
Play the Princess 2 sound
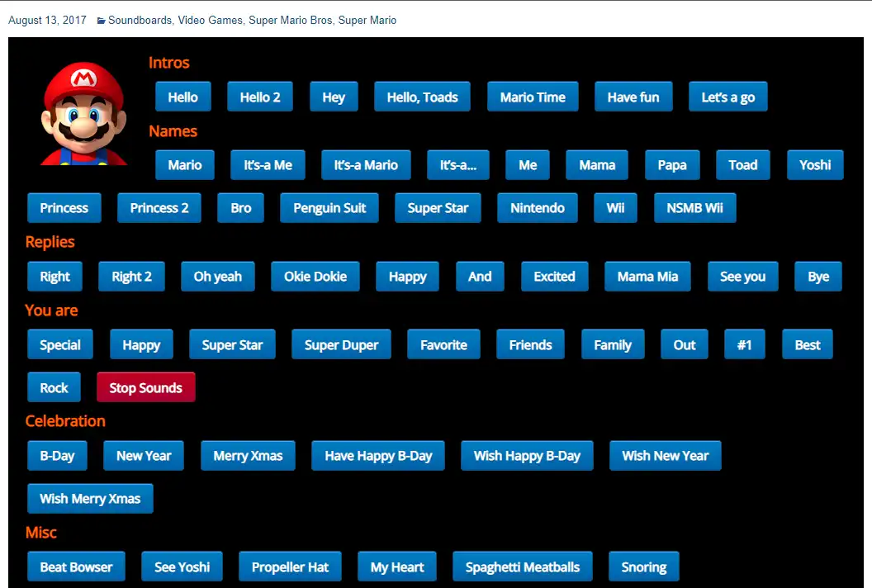[159, 207]
